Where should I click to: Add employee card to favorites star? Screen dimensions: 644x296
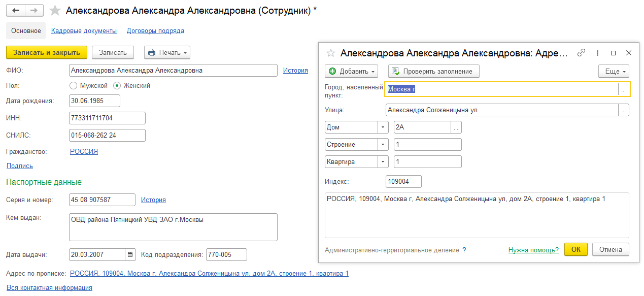pyautogui.click(x=55, y=11)
